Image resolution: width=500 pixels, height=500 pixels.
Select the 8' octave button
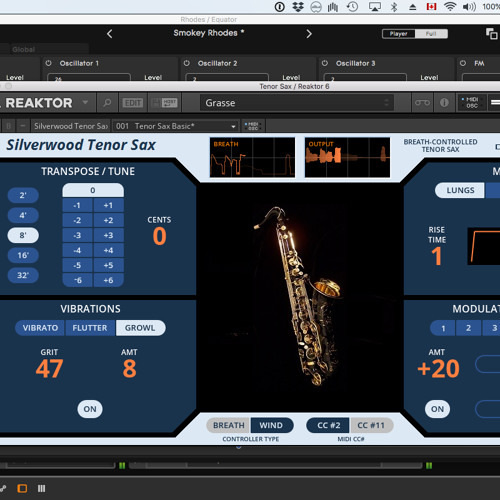23,235
